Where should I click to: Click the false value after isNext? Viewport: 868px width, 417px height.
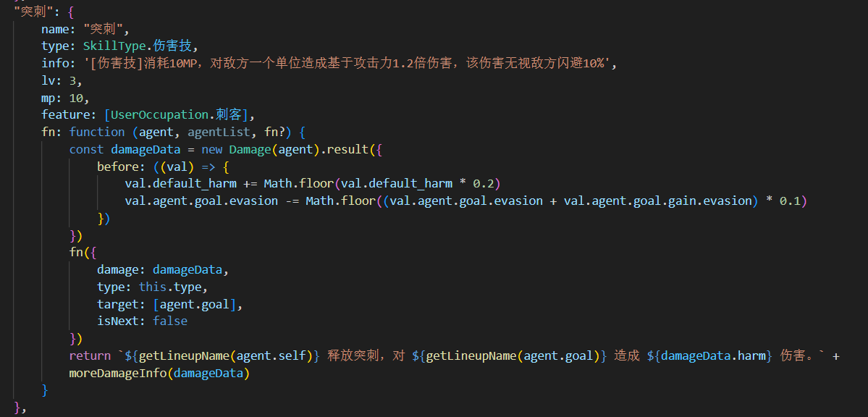point(170,321)
